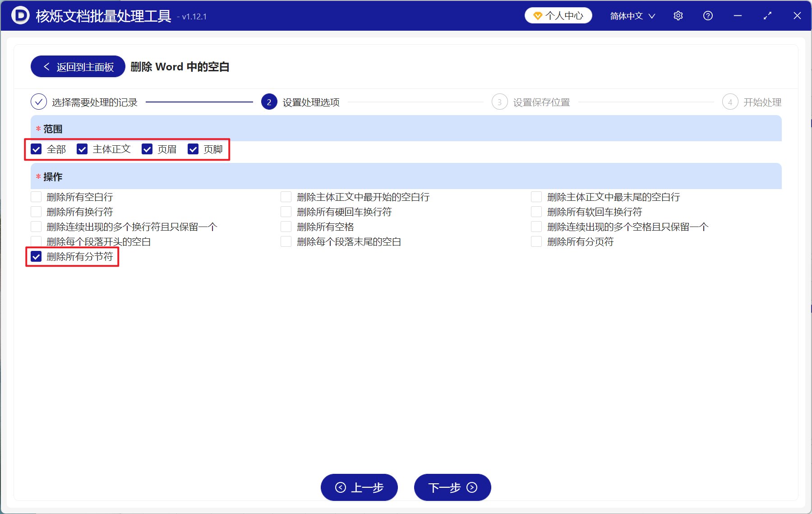812x514 pixels.
Task: Click the 上一步 button
Action: click(x=359, y=487)
